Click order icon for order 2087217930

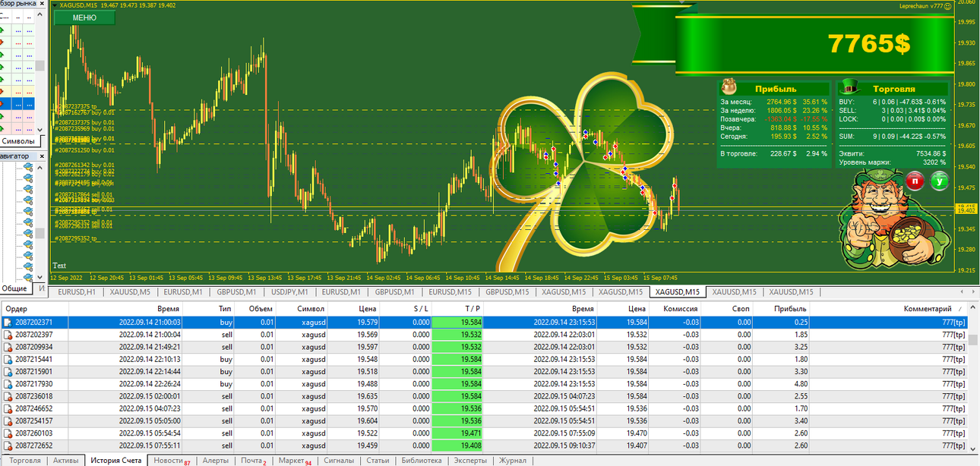point(8,384)
